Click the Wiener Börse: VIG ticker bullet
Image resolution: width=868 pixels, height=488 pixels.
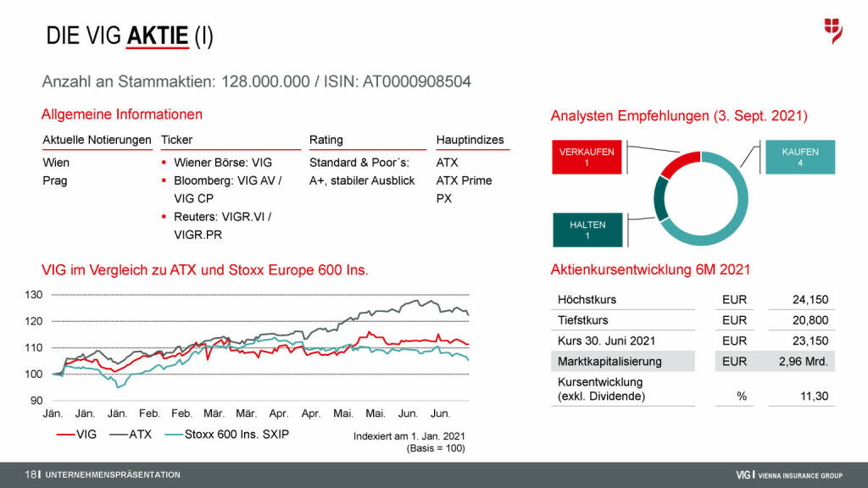pyautogui.click(x=224, y=162)
